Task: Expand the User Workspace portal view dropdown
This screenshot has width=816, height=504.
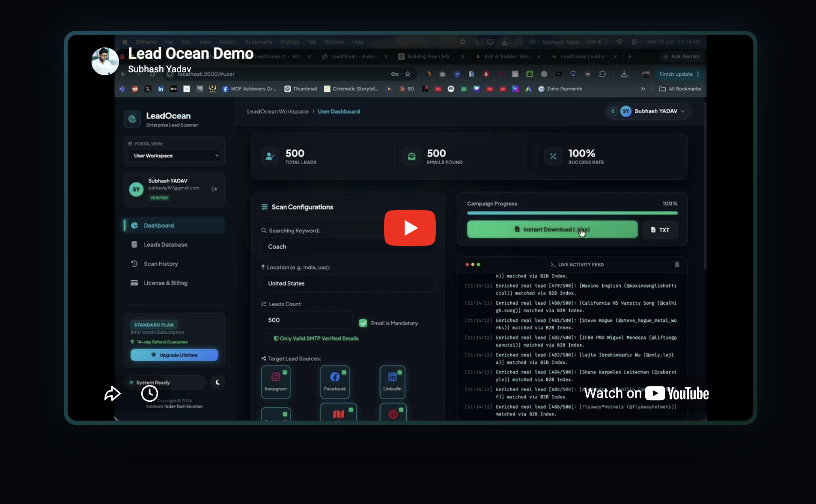Action: coord(176,156)
